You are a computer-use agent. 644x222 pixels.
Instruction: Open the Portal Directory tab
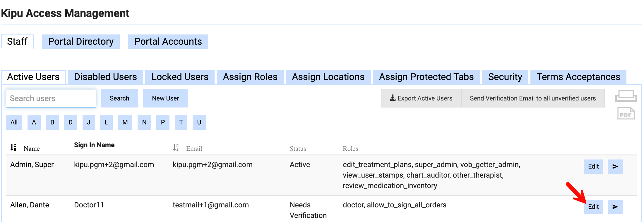pyautogui.click(x=81, y=41)
